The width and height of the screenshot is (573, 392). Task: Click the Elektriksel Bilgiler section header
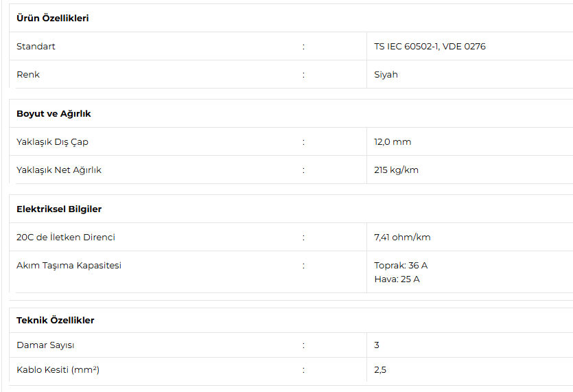coord(59,209)
